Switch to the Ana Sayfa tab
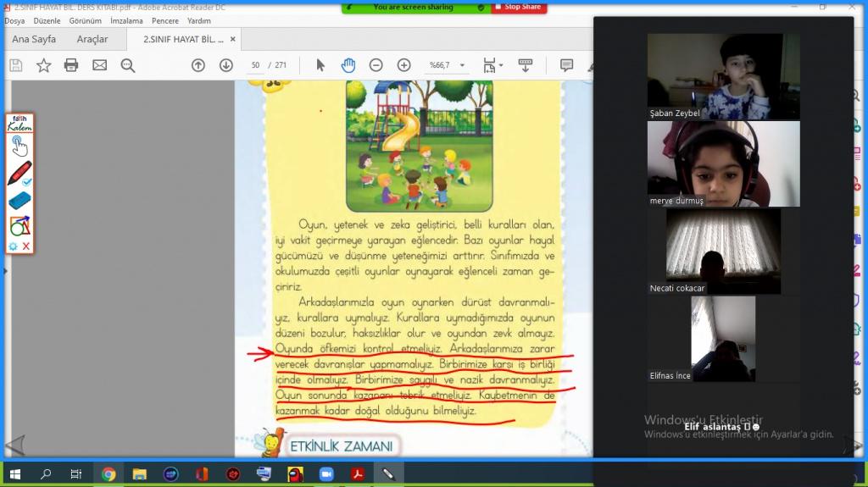 point(34,39)
